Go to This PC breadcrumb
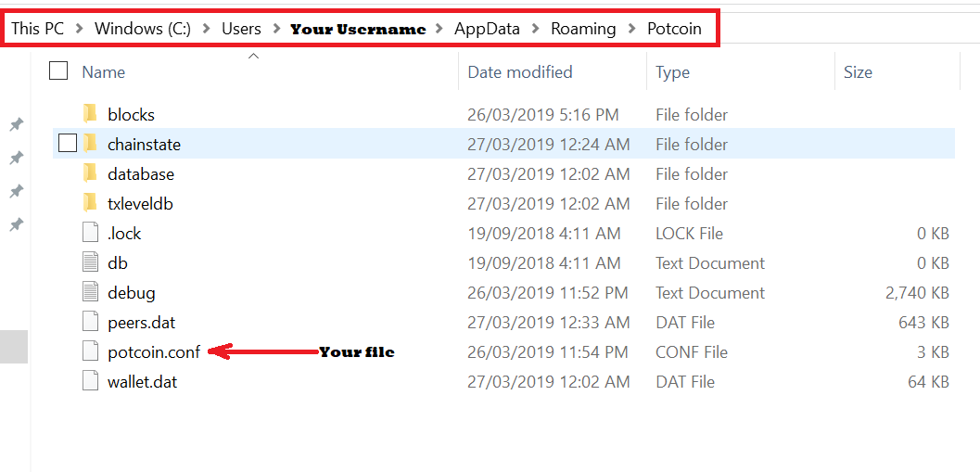This screenshot has width=980, height=472. point(37,29)
